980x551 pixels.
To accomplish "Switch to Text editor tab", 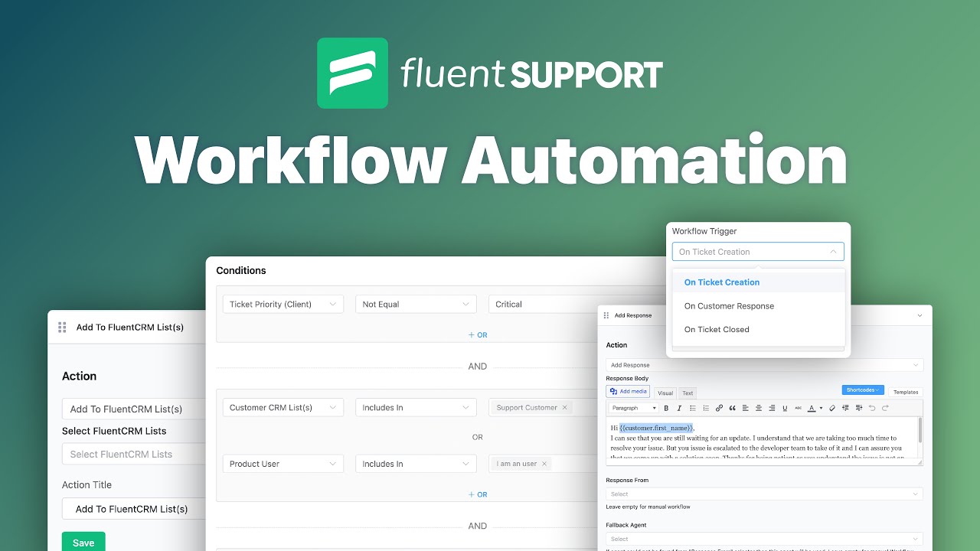I will coord(688,393).
